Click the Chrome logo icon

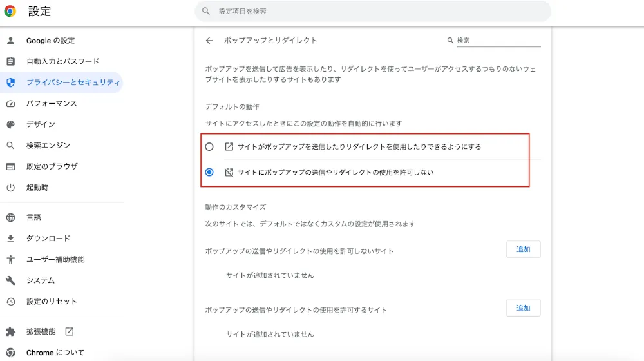(x=10, y=11)
